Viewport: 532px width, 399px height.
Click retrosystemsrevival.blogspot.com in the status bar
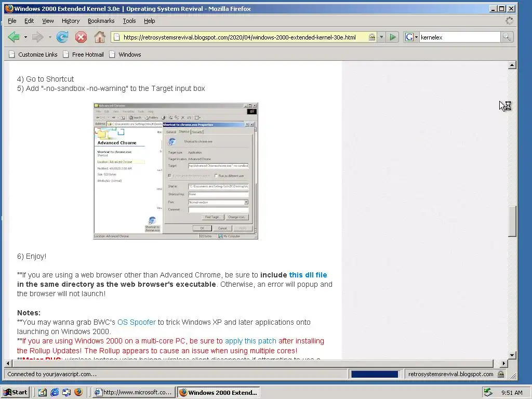pos(450,374)
